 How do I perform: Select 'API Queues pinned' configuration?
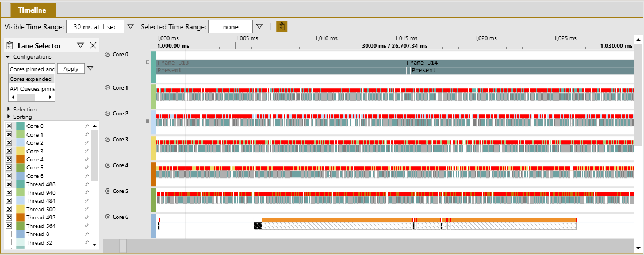(x=32, y=88)
